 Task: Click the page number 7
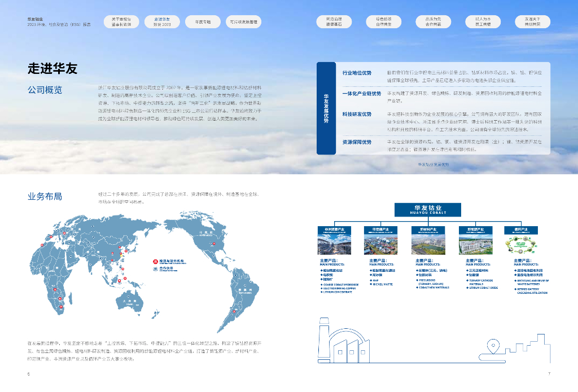[549, 373]
